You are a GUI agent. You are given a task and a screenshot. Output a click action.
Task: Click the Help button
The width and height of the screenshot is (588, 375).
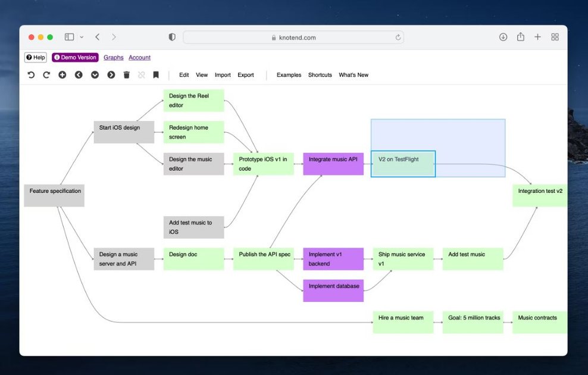[35, 57]
